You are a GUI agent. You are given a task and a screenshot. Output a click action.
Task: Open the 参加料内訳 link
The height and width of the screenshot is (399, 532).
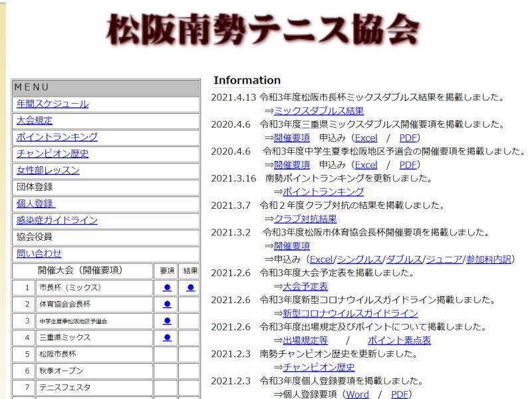(x=488, y=259)
